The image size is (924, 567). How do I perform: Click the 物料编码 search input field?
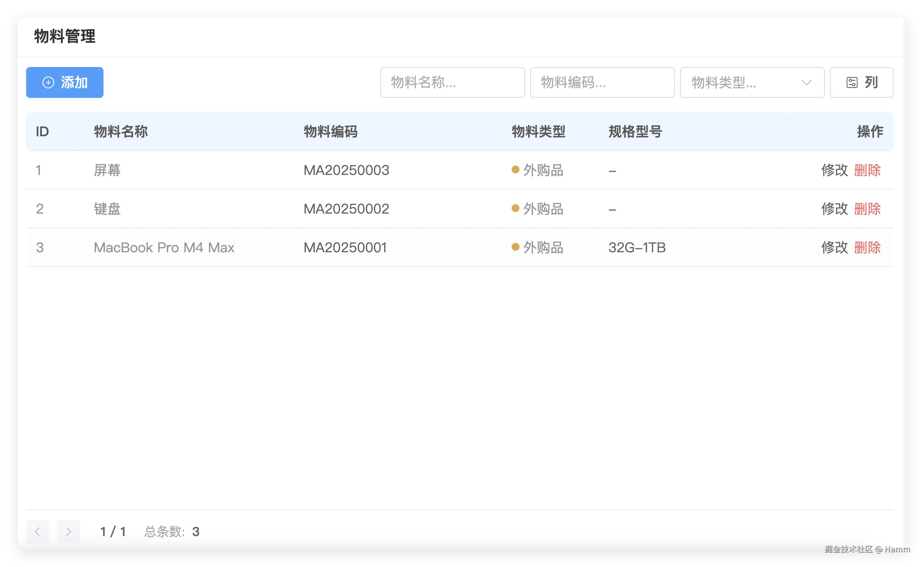[602, 82]
